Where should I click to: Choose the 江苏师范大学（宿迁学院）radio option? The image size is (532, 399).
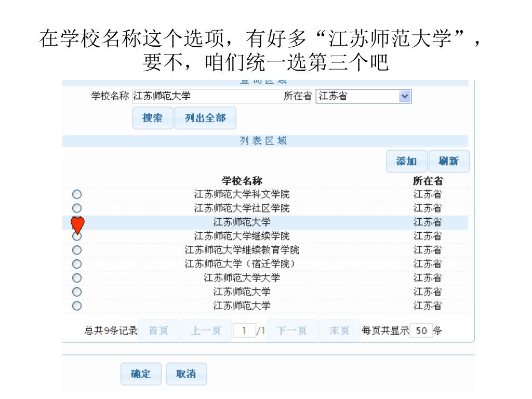77,264
